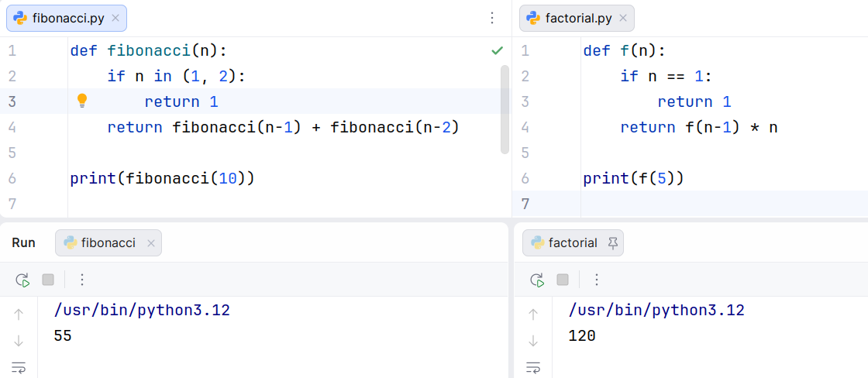This screenshot has height=378, width=868.
Task: Rerun the factorial script
Action: point(536,280)
